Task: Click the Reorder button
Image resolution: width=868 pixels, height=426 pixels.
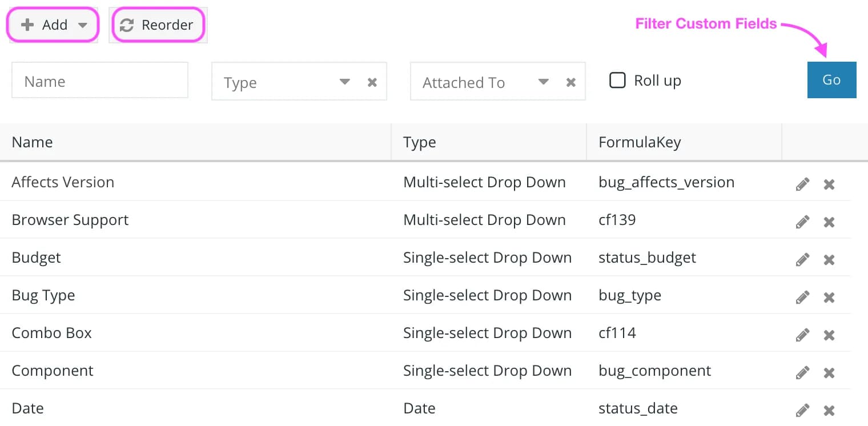Action: [158, 25]
